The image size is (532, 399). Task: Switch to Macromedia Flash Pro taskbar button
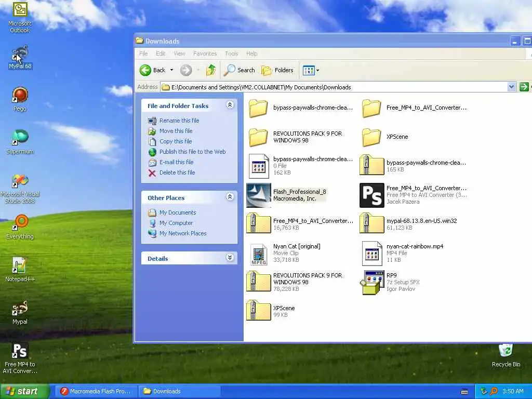96,391
